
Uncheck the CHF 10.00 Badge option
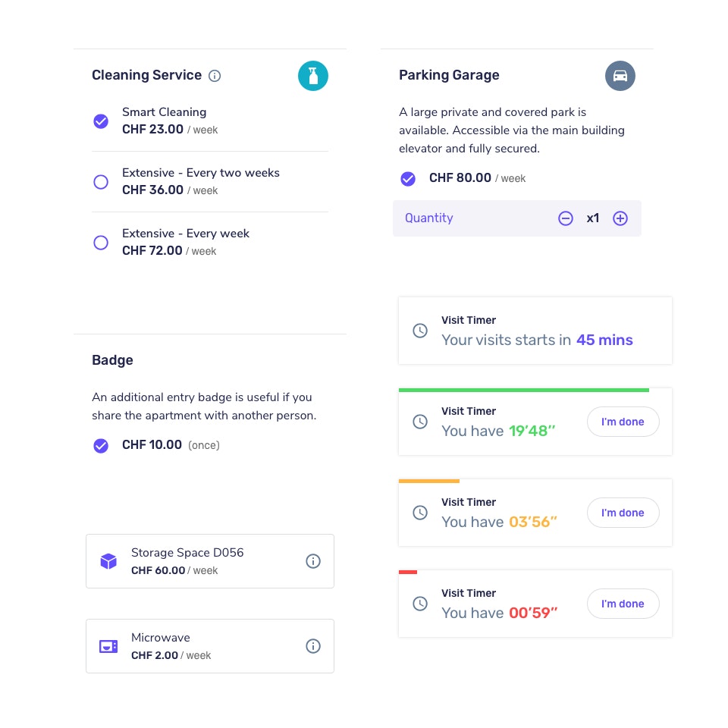(x=101, y=445)
